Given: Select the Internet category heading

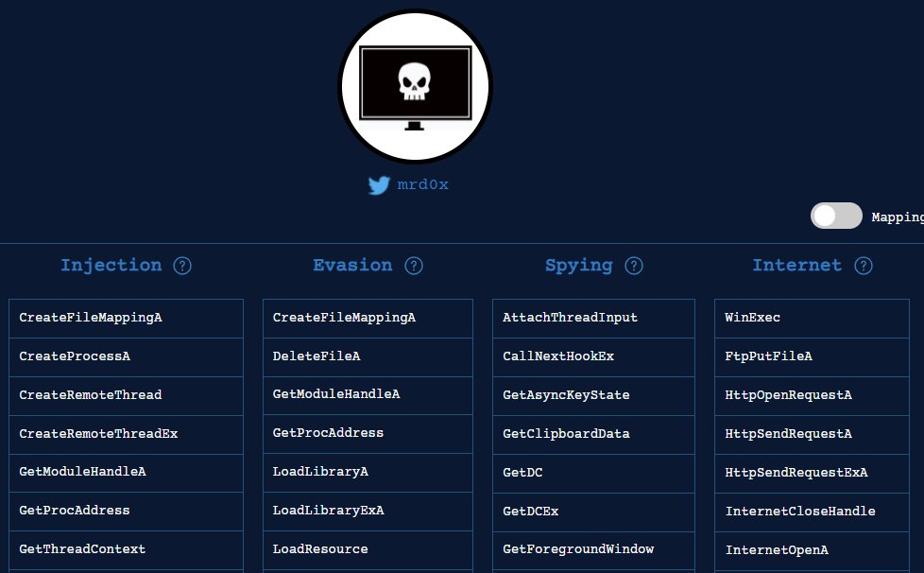Looking at the screenshot, I should (796, 266).
